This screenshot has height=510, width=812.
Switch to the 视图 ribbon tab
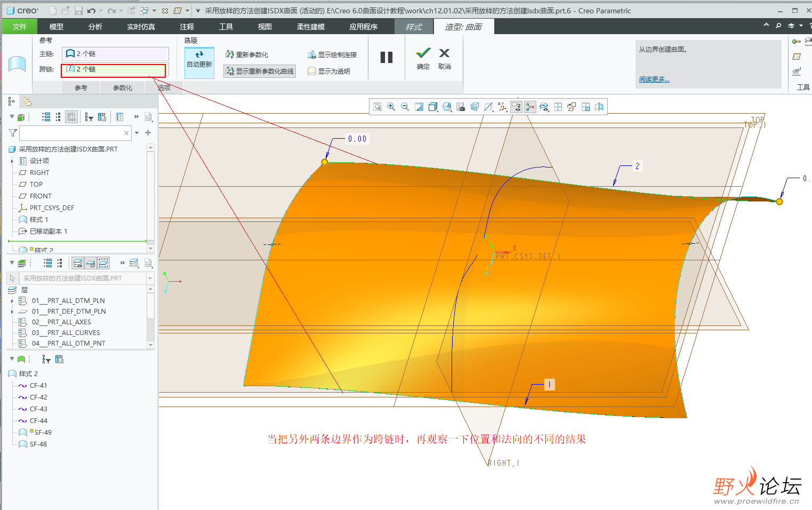(x=264, y=27)
